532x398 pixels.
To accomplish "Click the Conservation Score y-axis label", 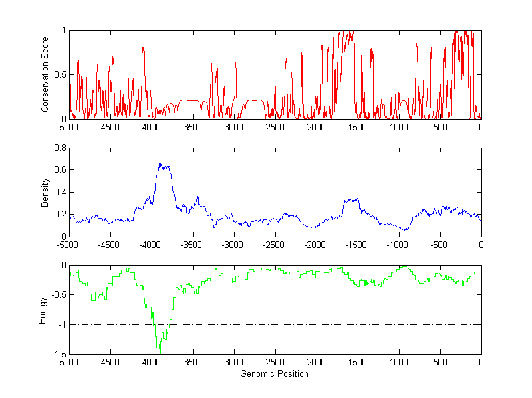I will (45, 74).
